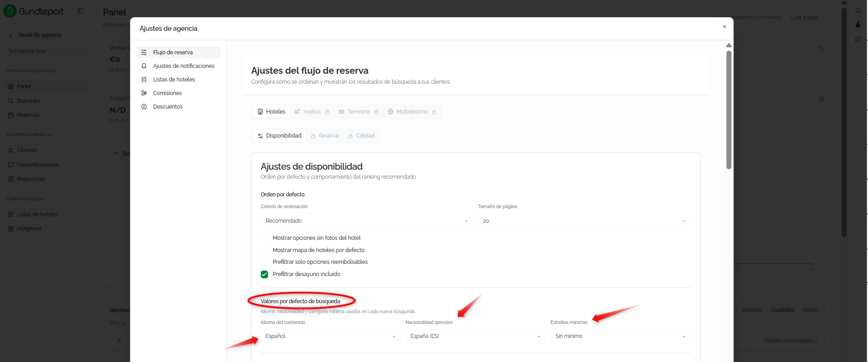Click the lock icon next to Multidestino

(x=434, y=112)
